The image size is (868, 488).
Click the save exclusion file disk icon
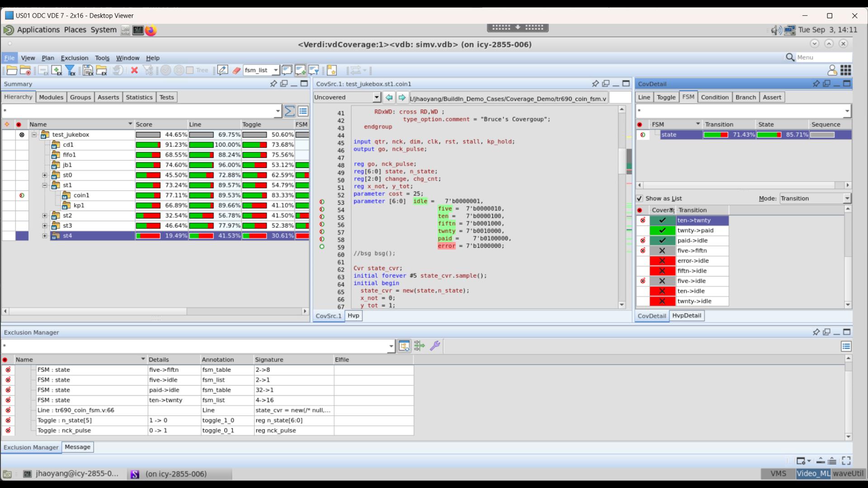click(88, 70)
